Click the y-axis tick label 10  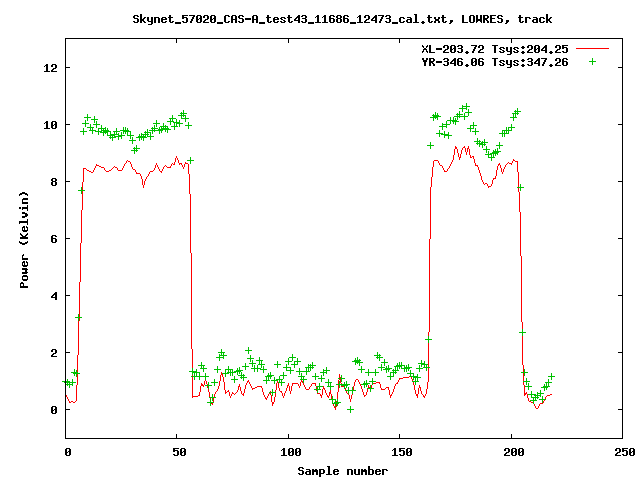pos(51,125)
